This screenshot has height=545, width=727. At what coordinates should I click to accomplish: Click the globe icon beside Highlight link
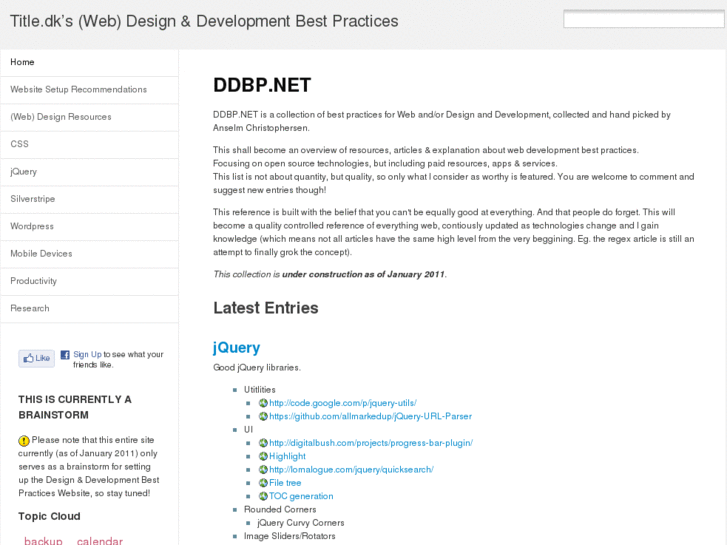263,456
